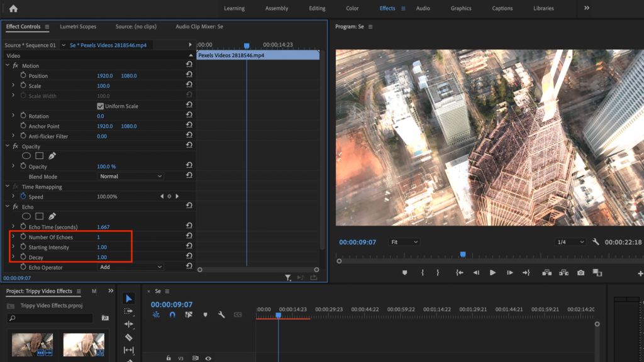The width and height of the screenshot is (644, 362).
Task: Open the Echo Operator dropdown
Action: tap(131, 267)
